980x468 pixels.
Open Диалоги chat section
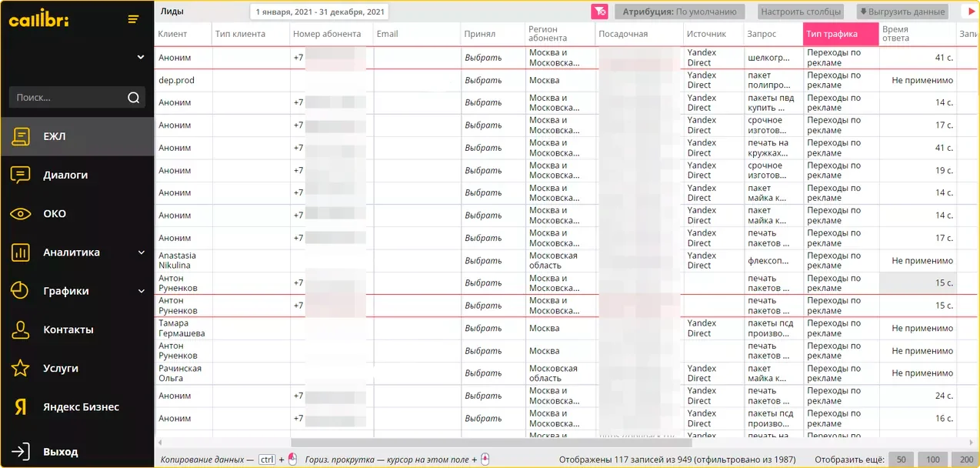tap(77, 175)
